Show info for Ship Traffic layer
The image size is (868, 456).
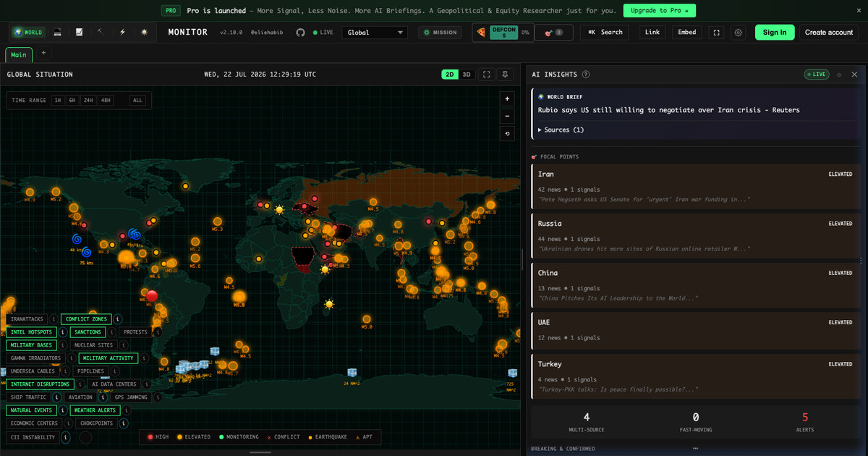(x=56, y=397)
